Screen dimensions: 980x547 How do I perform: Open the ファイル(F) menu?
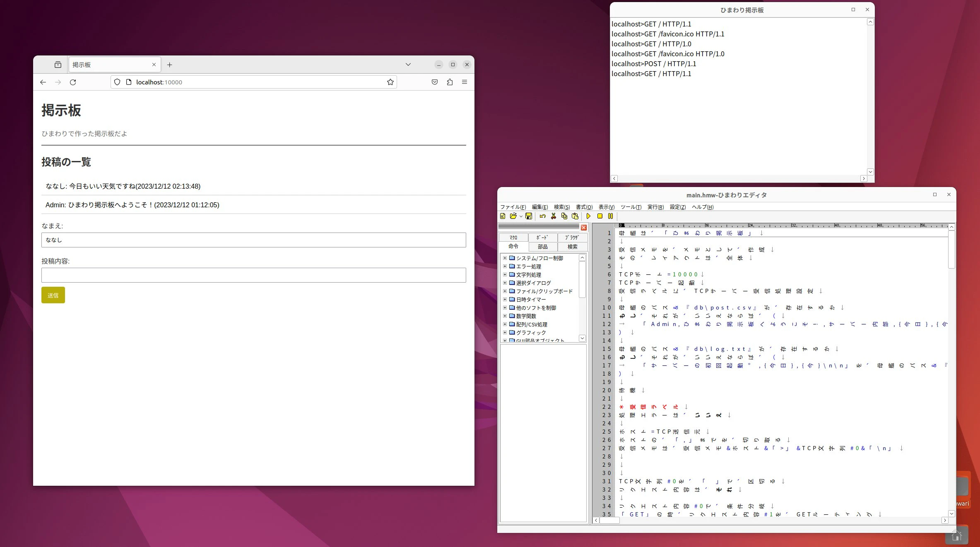[513, 207]
